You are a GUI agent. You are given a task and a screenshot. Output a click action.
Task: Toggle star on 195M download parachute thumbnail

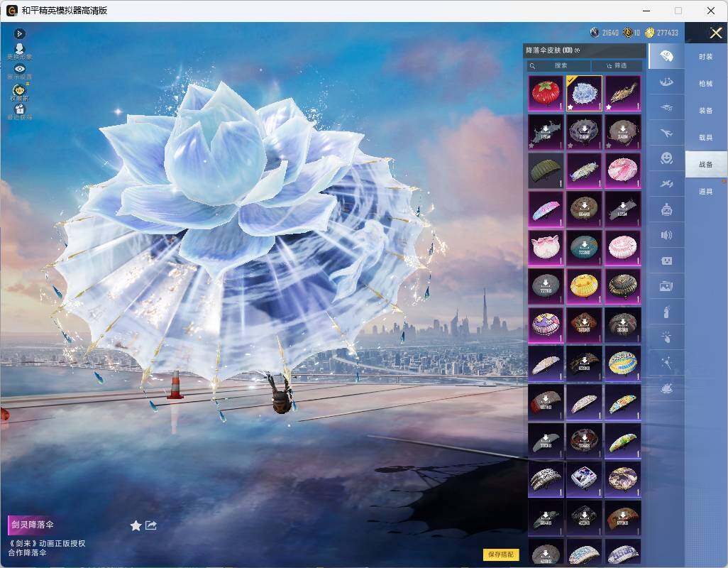click(531, 146)
